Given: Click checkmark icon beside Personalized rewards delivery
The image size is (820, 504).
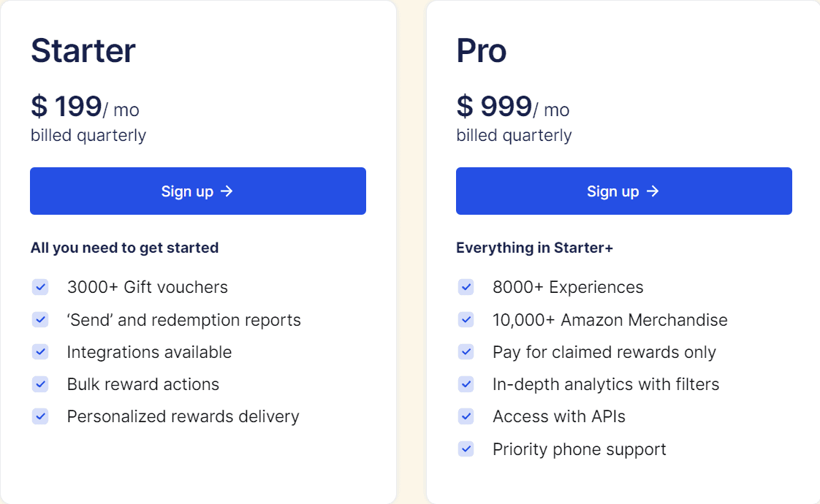Looking at the screenshot, I should click(x=40, y=416).
